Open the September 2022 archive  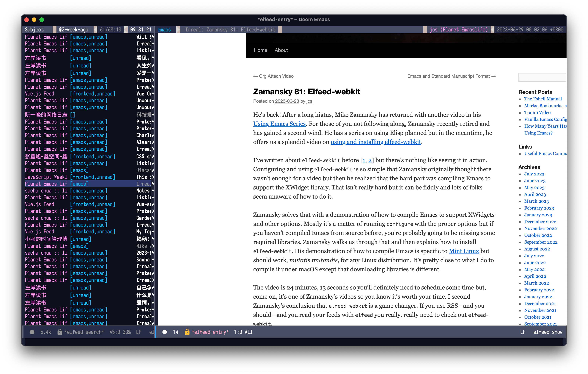(541, 242)
